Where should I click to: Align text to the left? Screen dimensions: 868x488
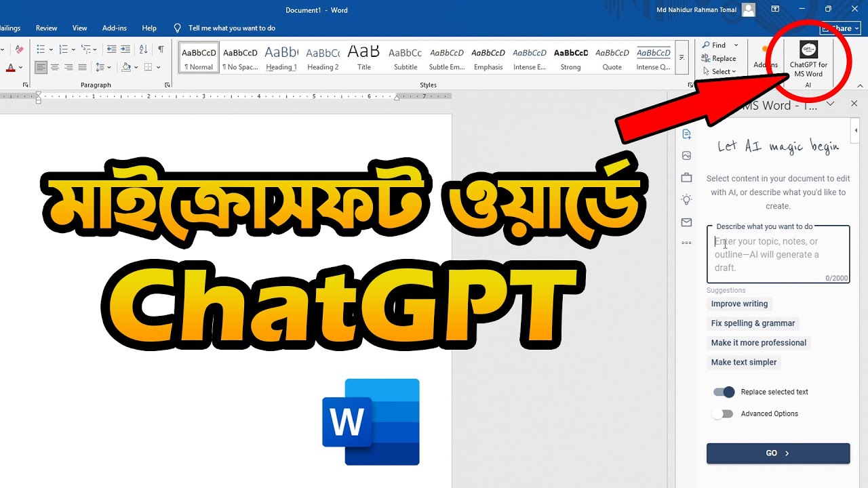pos(41,67)
